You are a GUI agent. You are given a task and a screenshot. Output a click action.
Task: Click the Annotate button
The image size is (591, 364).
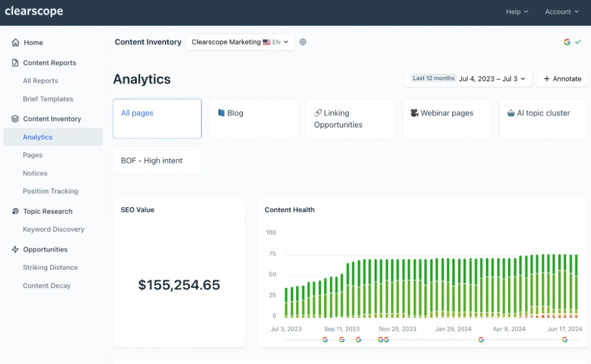coord(562,79)
